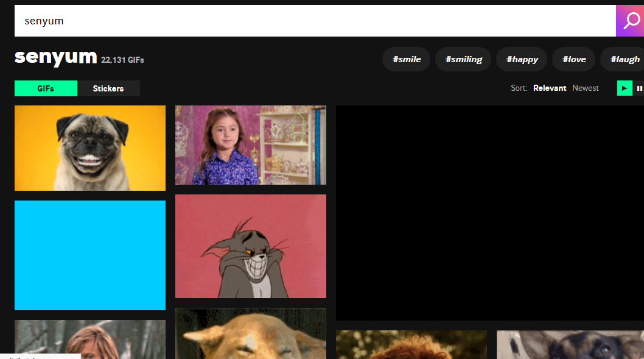The height and width of the screenshot is (359, 644).
Task: Open the girl in blue shirt GIF
Action: pos(251,144)
